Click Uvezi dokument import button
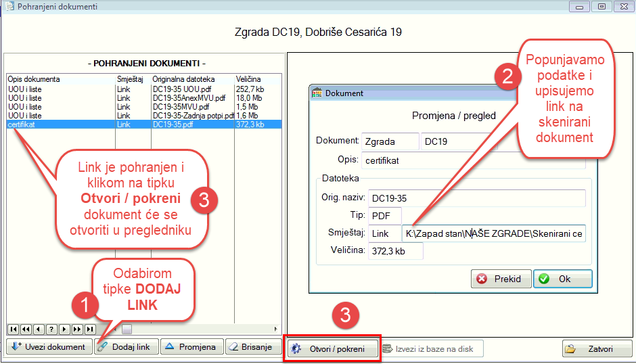This screenshot has height=364, width=636. tap(49, 347)
